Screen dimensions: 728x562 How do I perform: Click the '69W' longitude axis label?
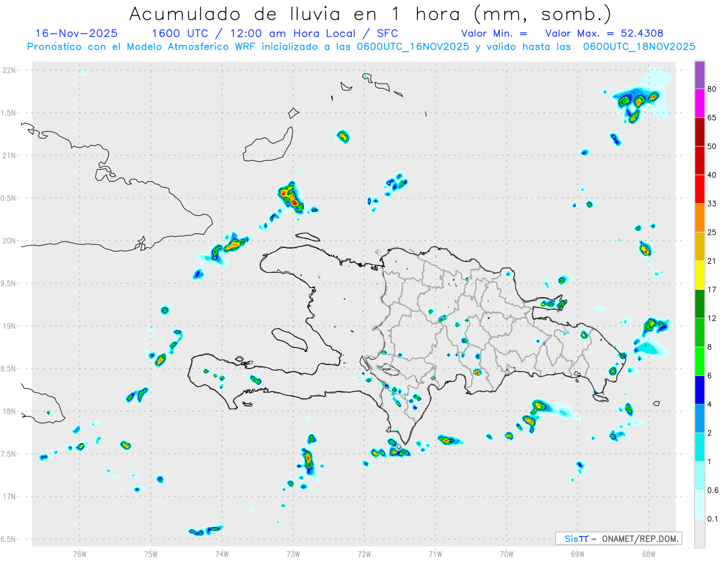click(578, 554)
